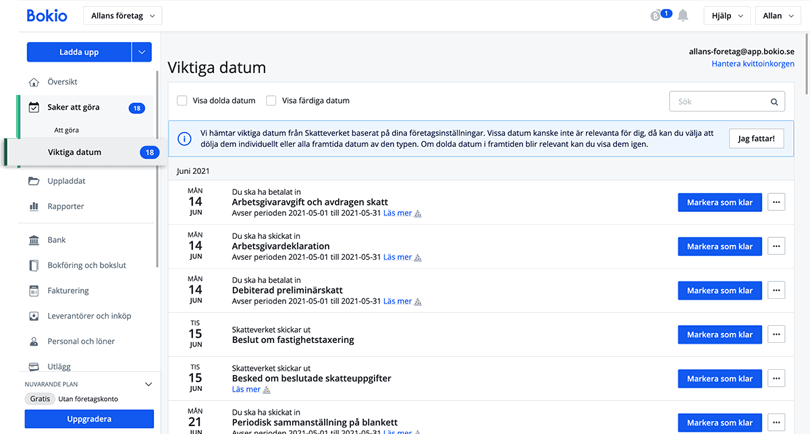810x434 pixels.
Task: Click into the Sök search field
Action: click(715, 101)
